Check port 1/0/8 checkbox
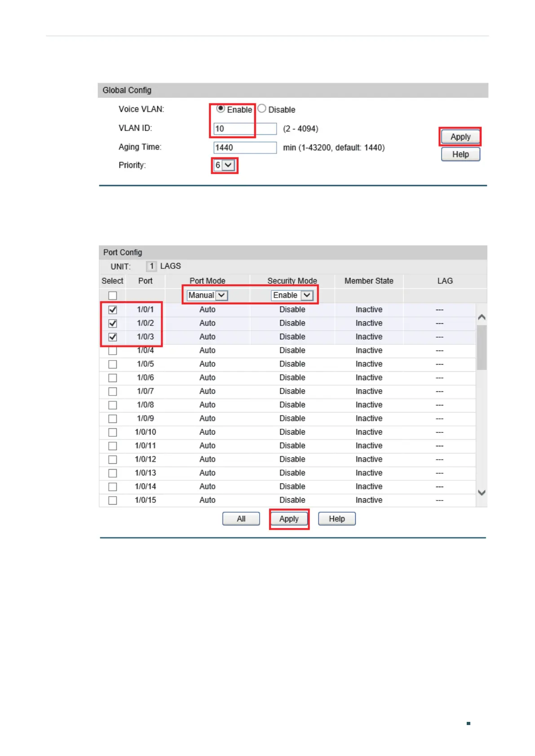535x756 pixels. tap(113, 405)
